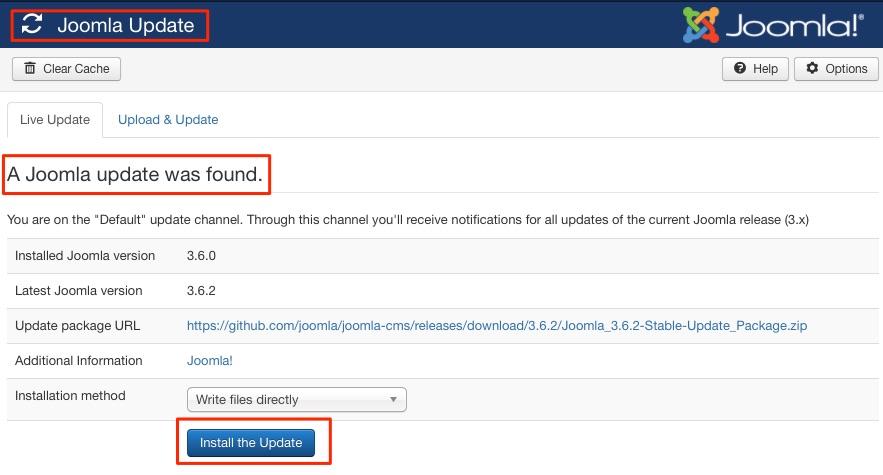Click the Additional Information label
The height and width of the screenshot is (475, 883).
(78, 361)
